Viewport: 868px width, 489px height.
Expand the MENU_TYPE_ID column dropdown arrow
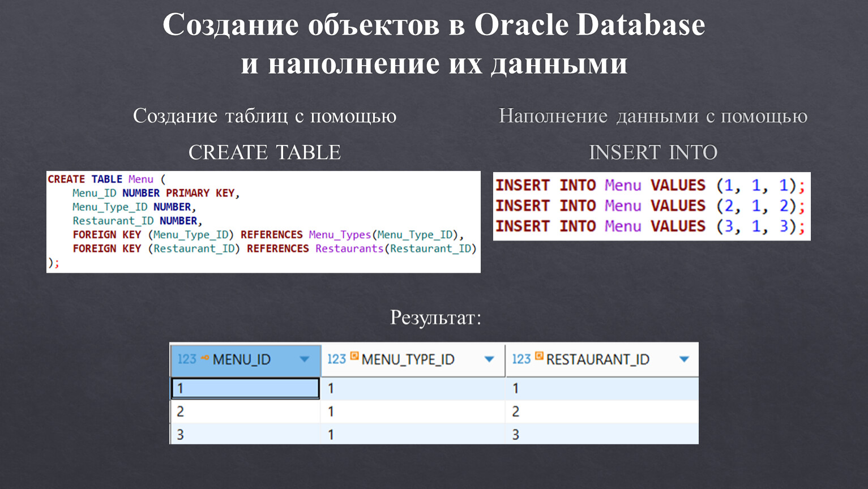pos(489,359)
